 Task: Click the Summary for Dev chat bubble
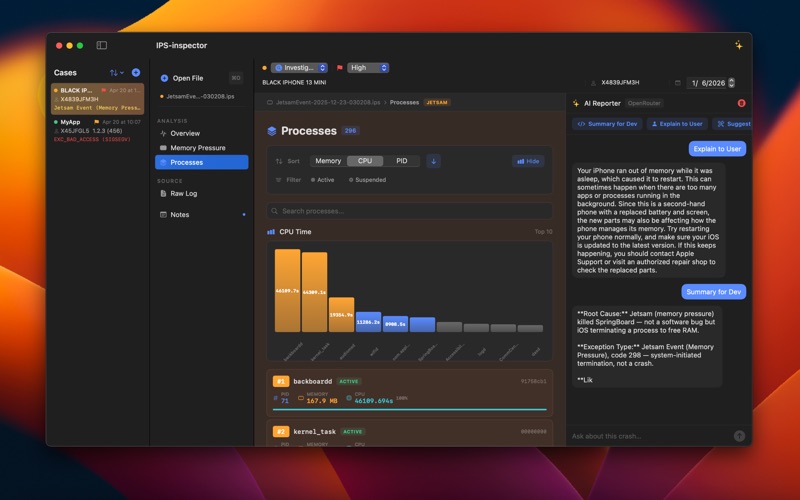713,291
